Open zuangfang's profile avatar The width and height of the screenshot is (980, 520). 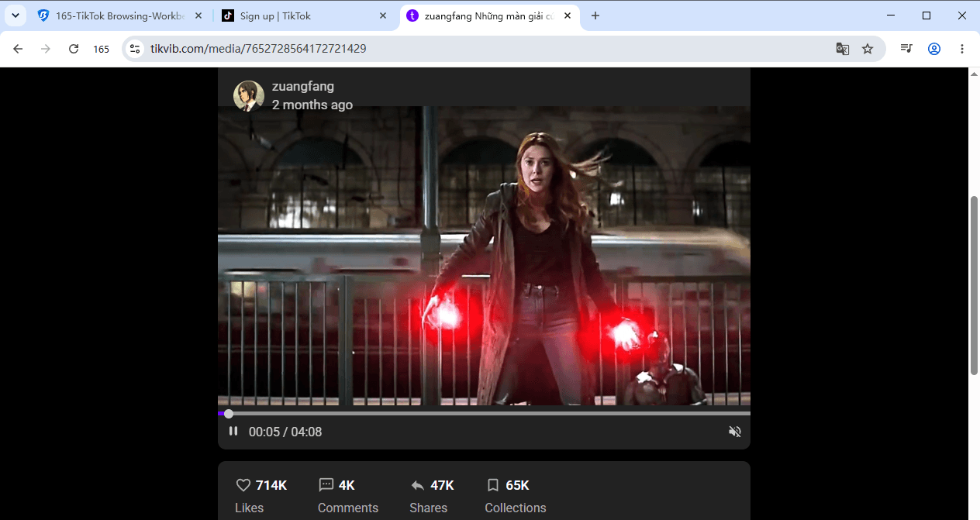click(249, 96)
